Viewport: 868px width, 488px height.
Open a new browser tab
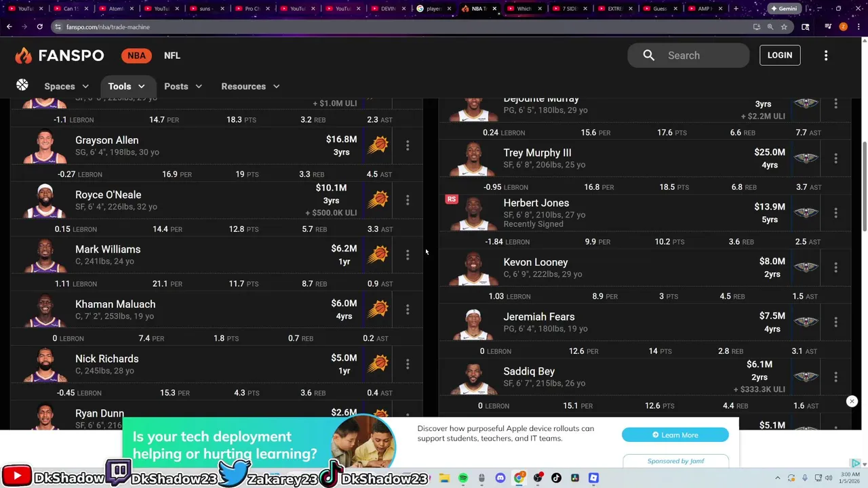(736, 8)
